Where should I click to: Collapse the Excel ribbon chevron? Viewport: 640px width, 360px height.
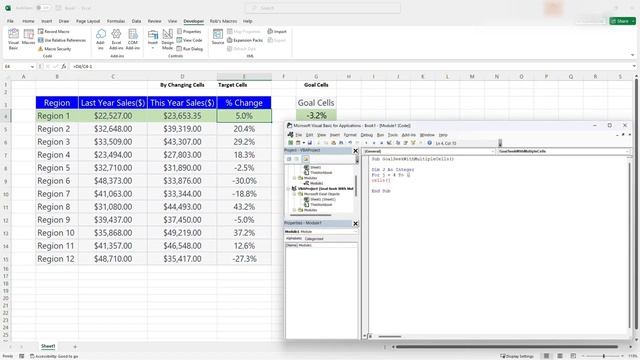[x=633, y=55]
